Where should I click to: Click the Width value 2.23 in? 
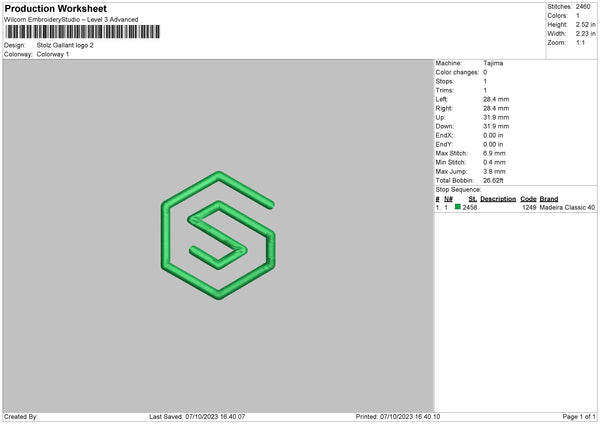click(x=585, y=34)
